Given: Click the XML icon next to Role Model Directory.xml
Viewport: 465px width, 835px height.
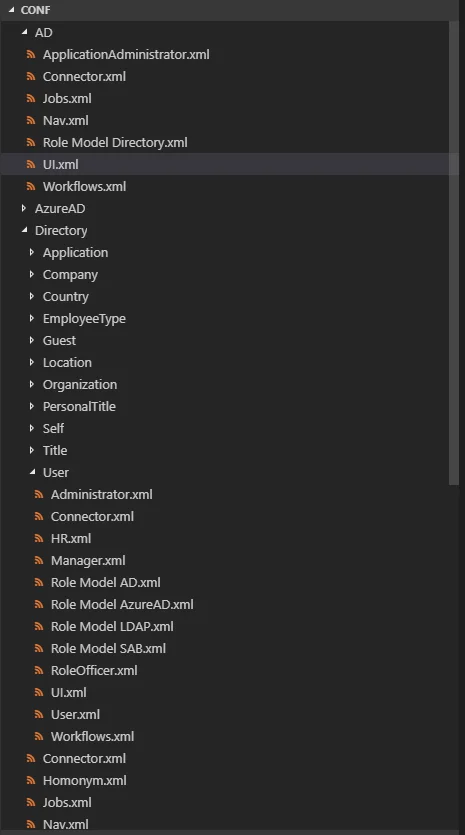Looking at the screenshot, I should pos(31,142).
